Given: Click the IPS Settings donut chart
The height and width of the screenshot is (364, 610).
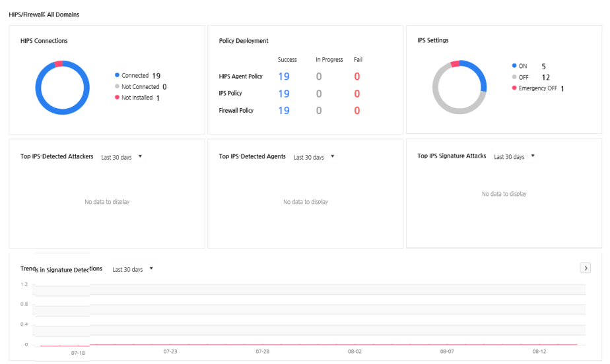Looking at the screenshot, I should coord(459,87).
